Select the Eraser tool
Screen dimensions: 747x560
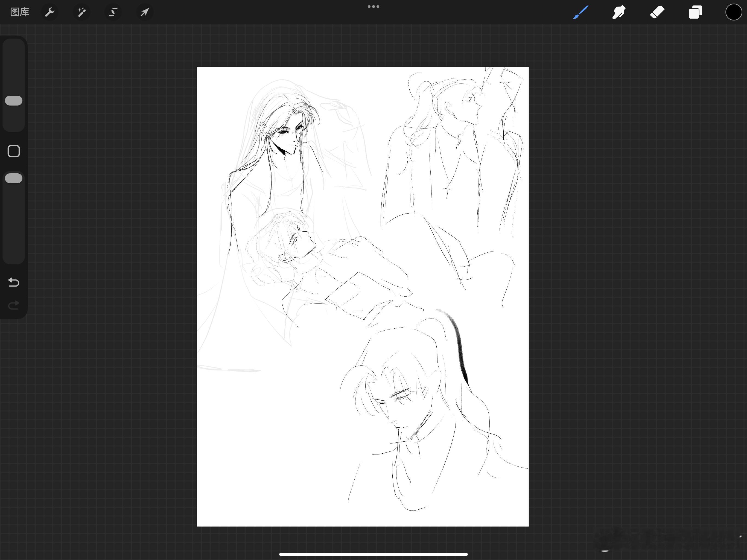(x=657, y=12)
